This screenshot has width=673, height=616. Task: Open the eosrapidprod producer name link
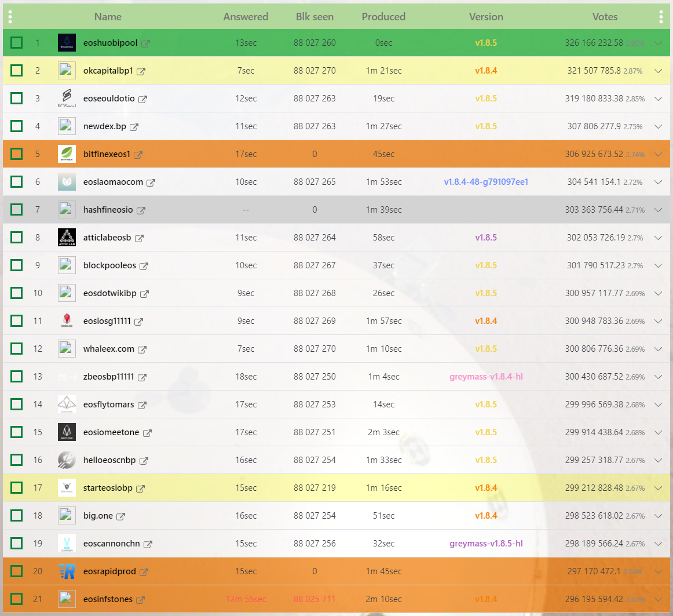tap(109, 571)
